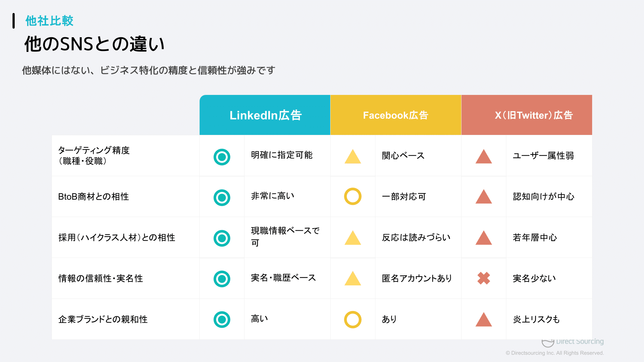644x362 pixels.
Task: Select the LinkedIn広告 column header
Action: coord(265,115)
